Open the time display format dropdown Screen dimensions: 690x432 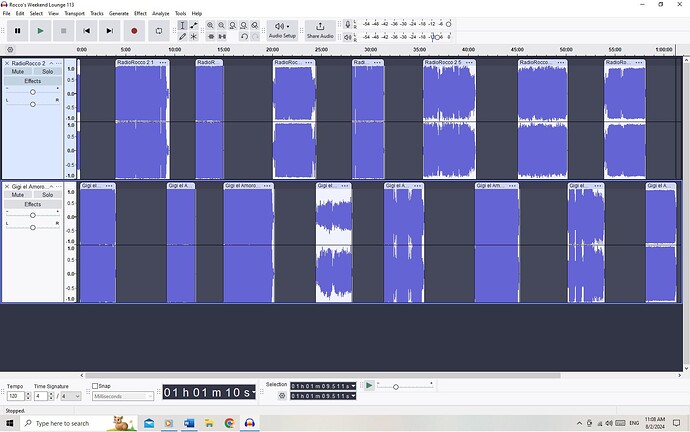254,392
